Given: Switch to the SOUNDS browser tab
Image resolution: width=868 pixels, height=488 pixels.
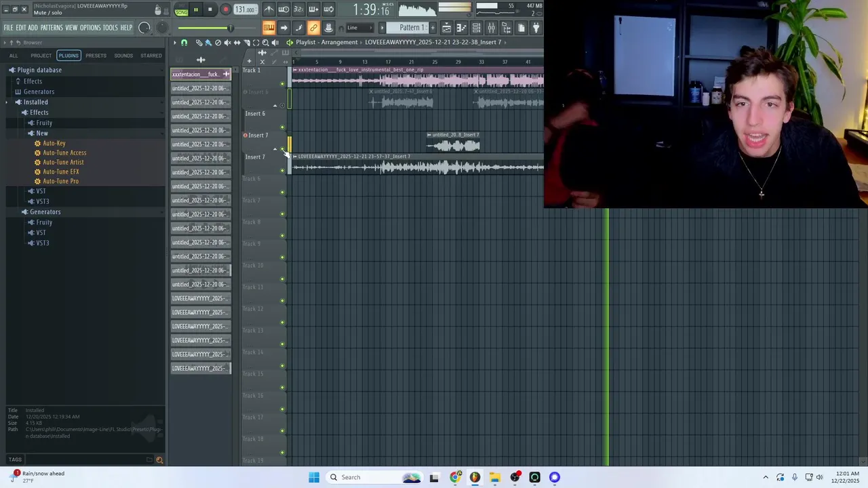Looking at the screenshot, I should tap(123, 56).
